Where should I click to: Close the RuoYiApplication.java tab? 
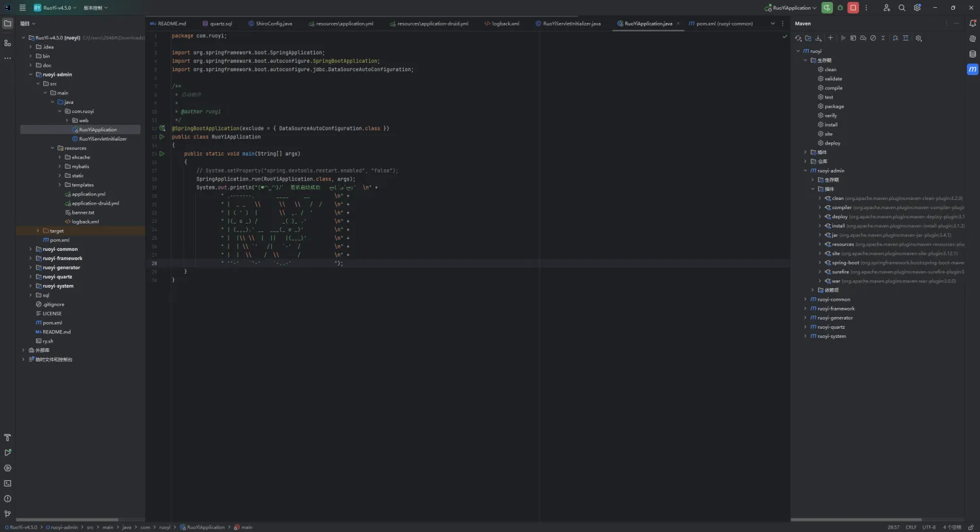point(678,24)
